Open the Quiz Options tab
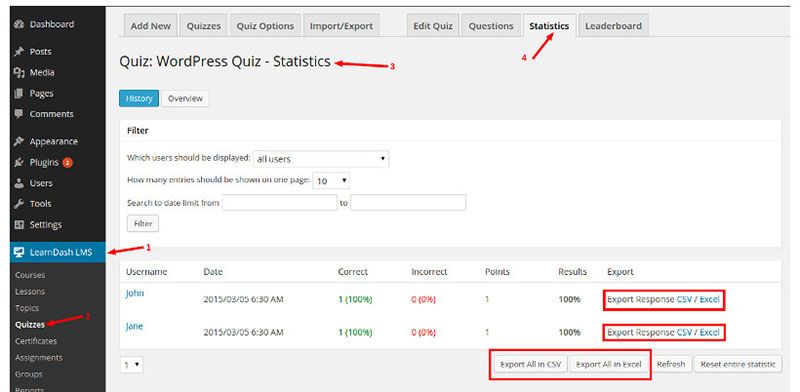Viewport: 800px width, 392px height. click(265, 26)
